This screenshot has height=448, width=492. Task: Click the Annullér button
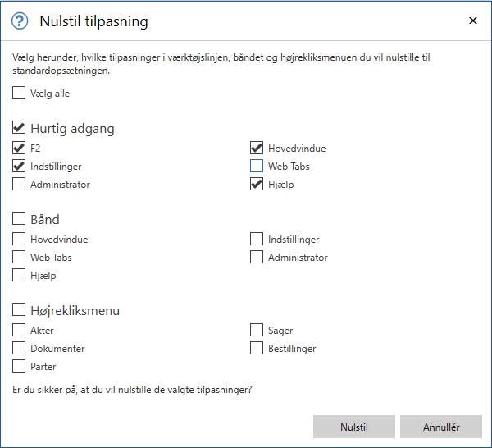pos(441,427)
